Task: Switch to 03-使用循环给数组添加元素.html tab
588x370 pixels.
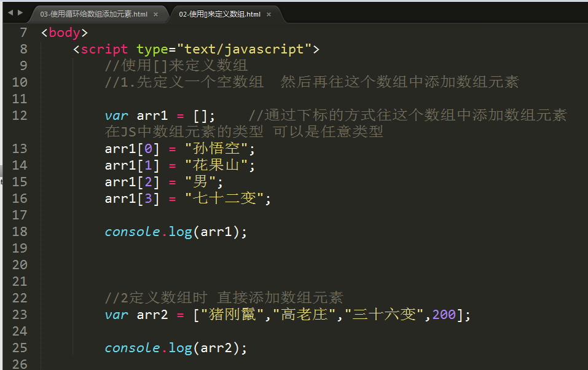Action: (94, 14)
